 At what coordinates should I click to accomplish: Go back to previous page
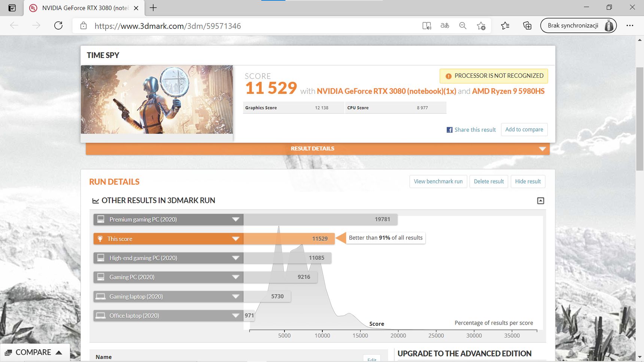[x=14, y=25]
